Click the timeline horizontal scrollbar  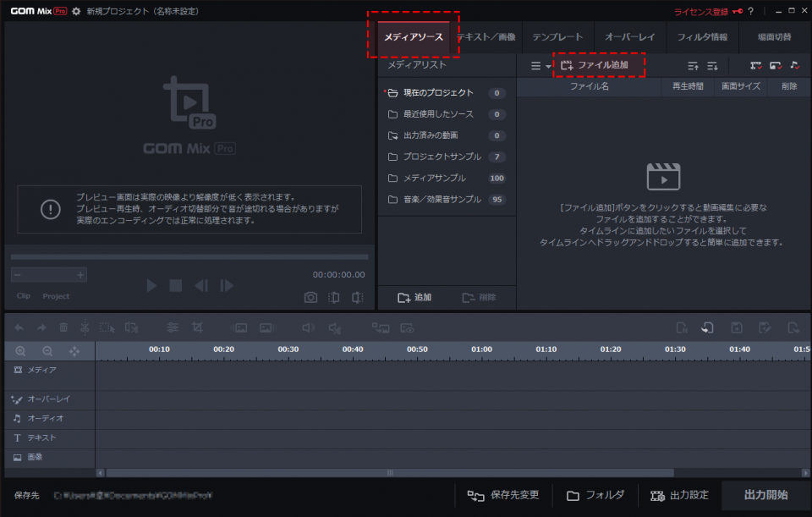(390, 472)
